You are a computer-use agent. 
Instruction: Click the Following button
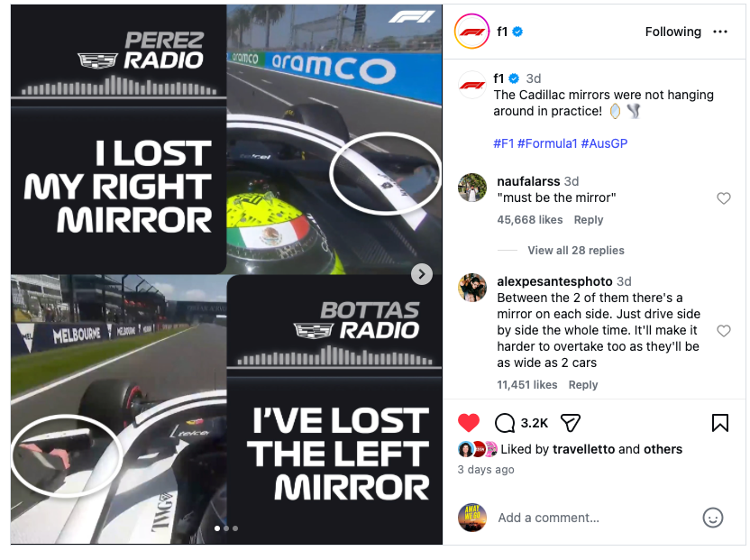[673, 32]
